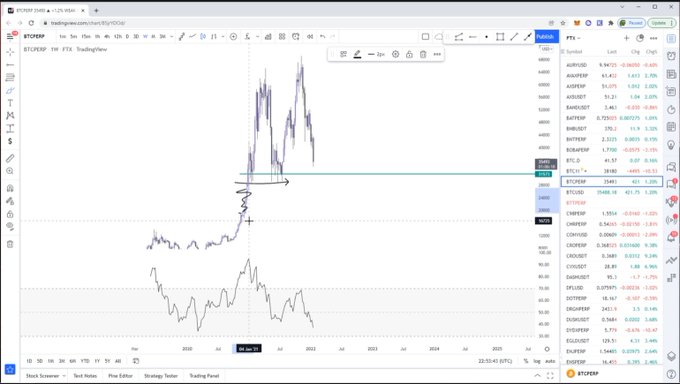
Task: Open the BTCPERP symbol search field
Action: (x=34, y=36)
